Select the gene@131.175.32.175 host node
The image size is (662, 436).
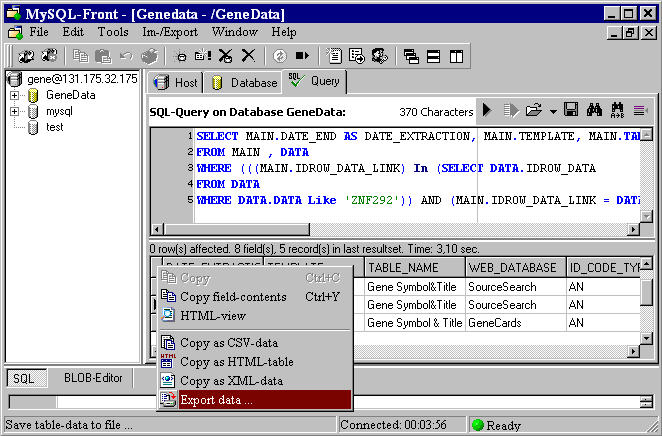(82, 79)
